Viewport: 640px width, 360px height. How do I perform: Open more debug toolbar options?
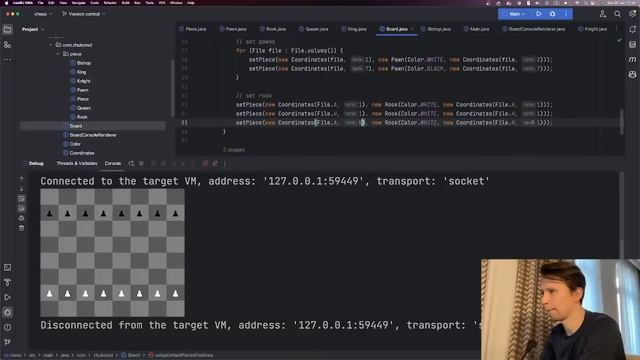pos(225,164)
